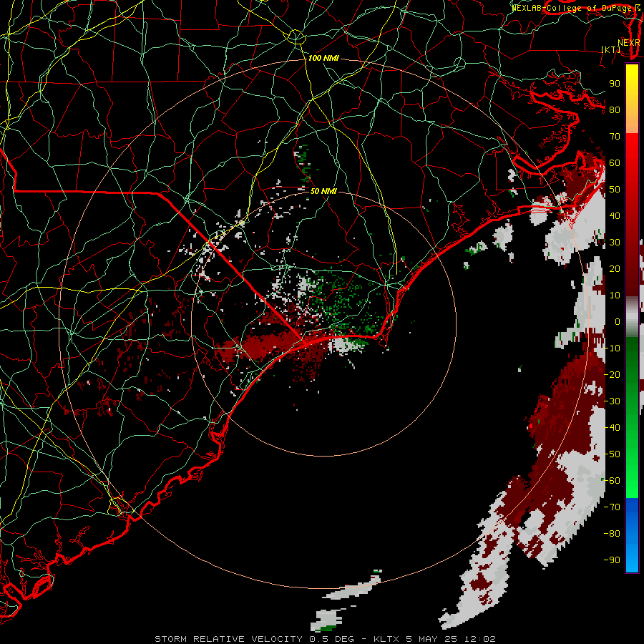Click the positive "80" scale label
644x644 pixels.
(x=615, y=109)
